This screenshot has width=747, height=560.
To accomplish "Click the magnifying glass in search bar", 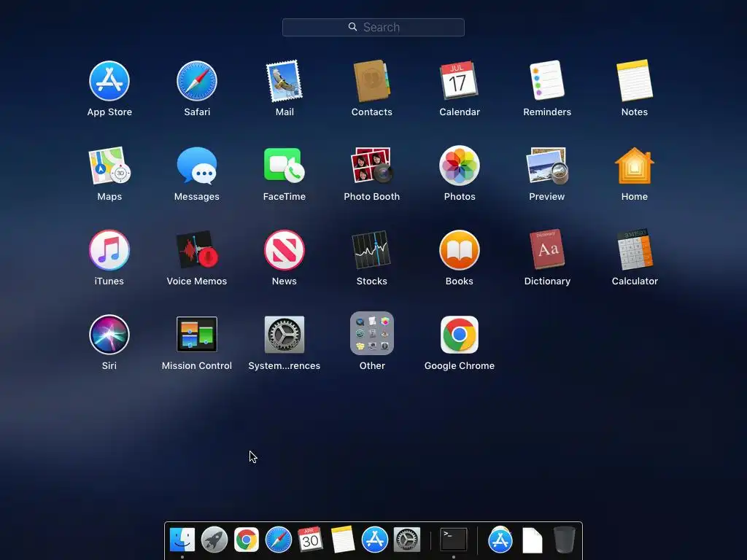I will 352,27.
